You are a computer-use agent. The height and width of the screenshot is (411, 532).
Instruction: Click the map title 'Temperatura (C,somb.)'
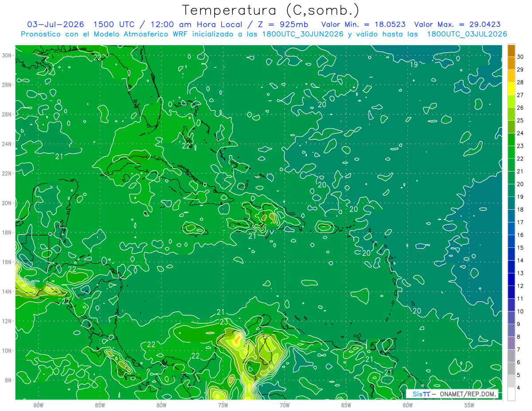point(271,10)
